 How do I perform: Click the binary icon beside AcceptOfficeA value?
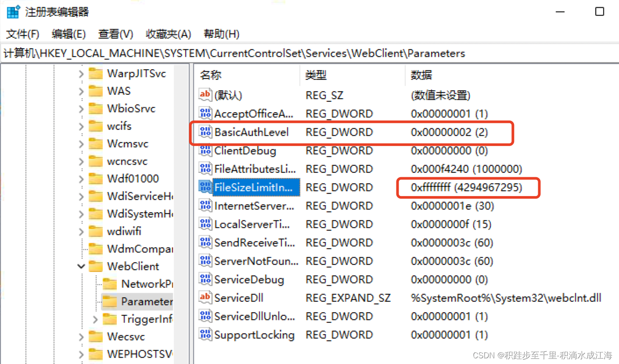(205, 113)
